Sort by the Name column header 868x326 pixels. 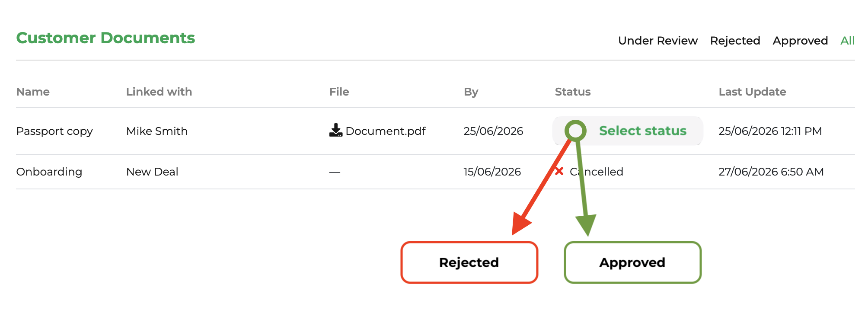pyautogui.click(x=33, y=92)
